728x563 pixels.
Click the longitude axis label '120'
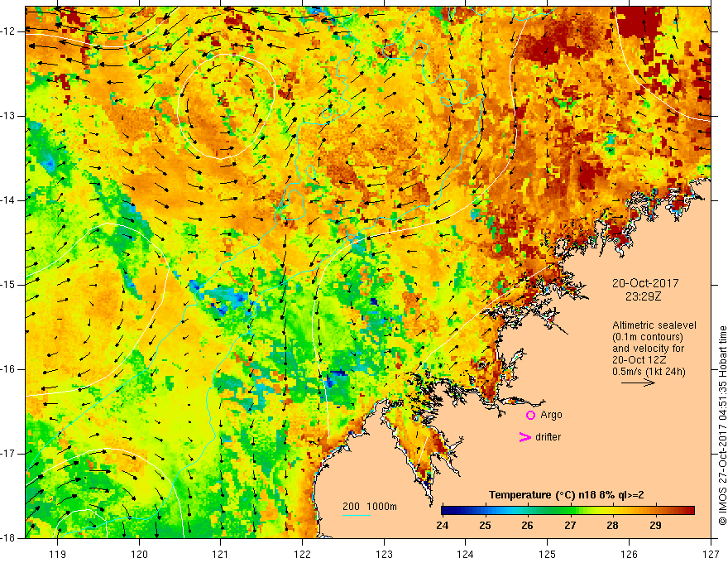tap(139, 555)
